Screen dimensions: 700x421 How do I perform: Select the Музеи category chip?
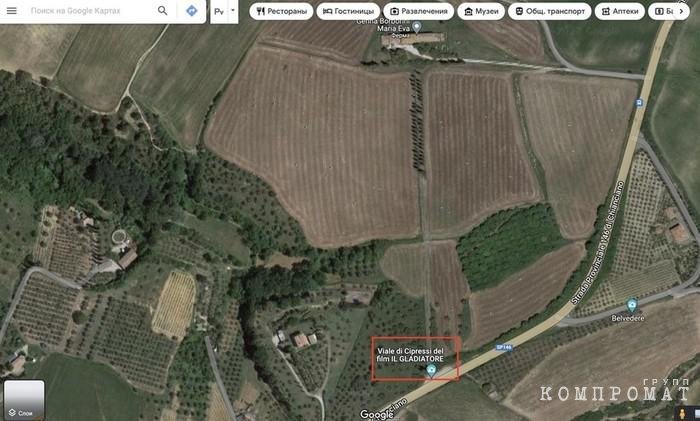(481, 11)
